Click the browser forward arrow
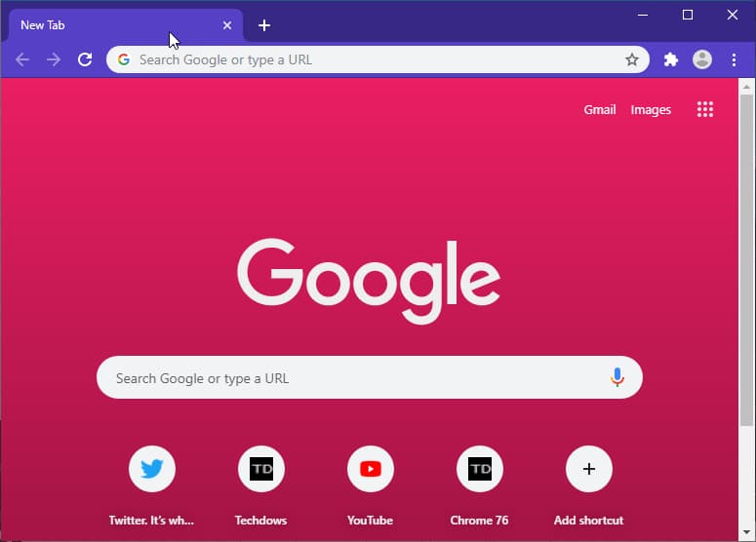The height and width of the screenshot is (542, 756). click(x=54, y=59)
